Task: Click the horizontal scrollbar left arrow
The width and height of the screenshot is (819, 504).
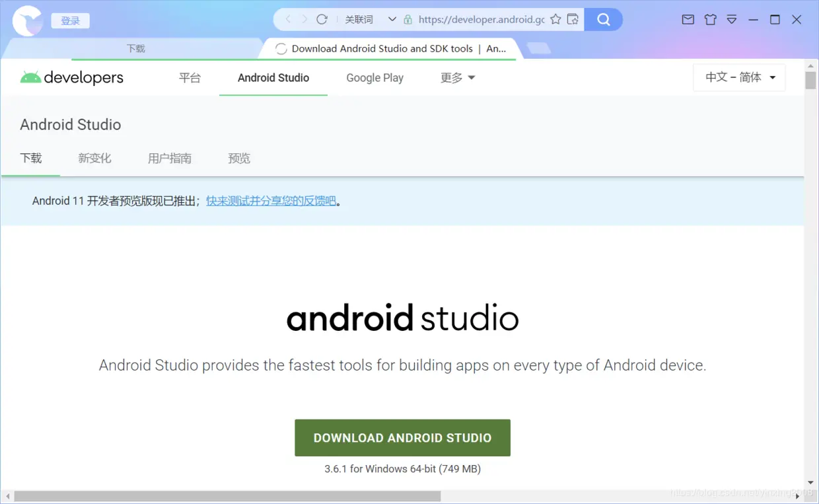Action: pos(7,495)
